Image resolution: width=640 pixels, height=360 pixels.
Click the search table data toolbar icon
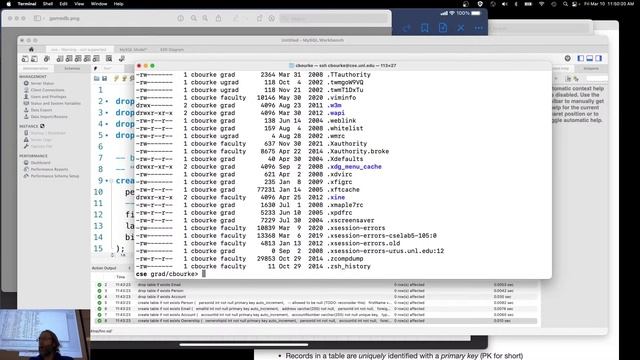click(x=109, y=59)
